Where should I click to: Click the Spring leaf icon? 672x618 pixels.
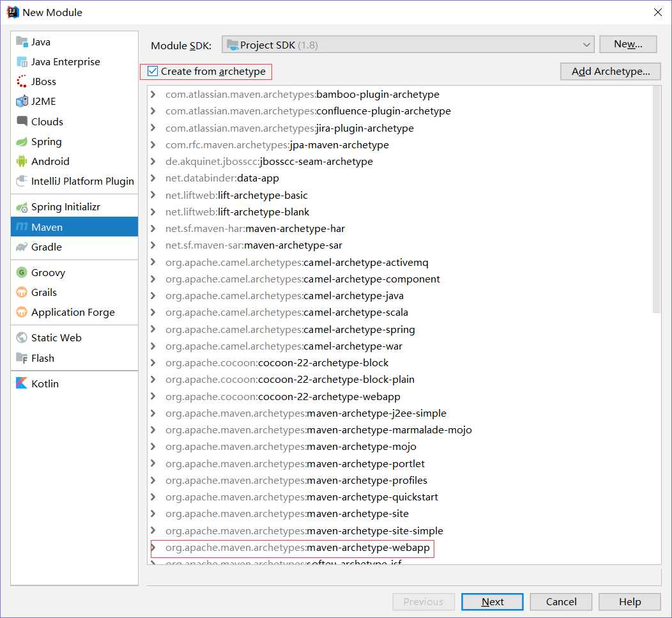pyautogui.click(x=22, y=141)
